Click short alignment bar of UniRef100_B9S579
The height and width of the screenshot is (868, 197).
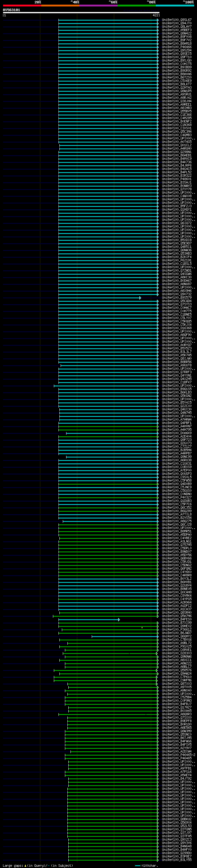[100, 297]
